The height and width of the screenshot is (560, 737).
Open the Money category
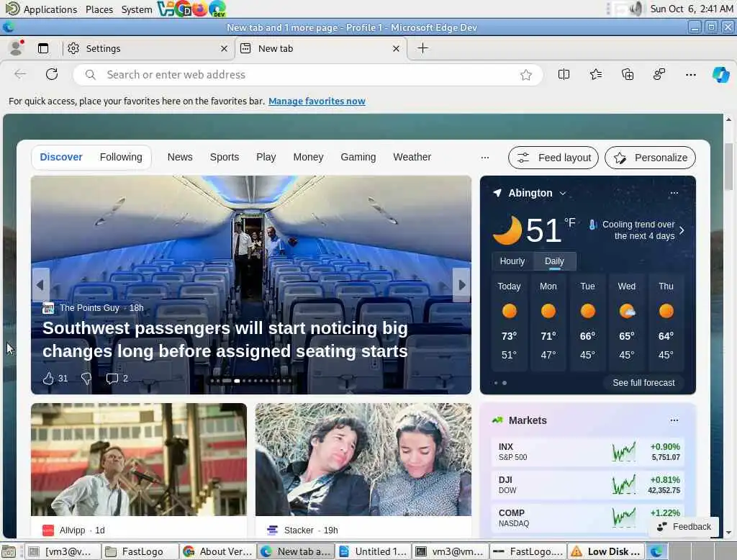tap(308, 157)
